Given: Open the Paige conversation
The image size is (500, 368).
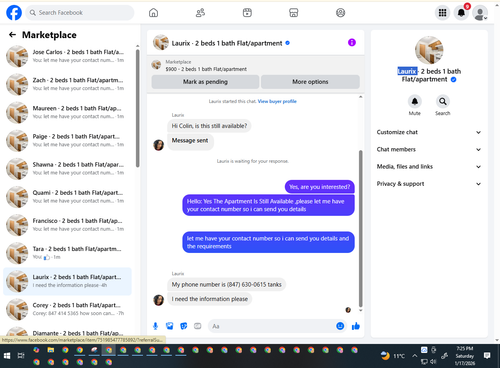Looking at the screenshot, I should (68, 140).
